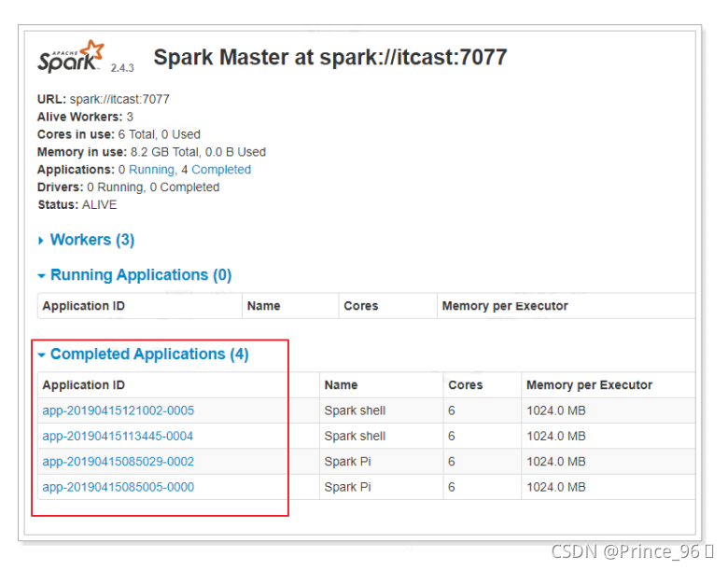Click the Spark shell name in row 0005
728x570 pixels.
(x=355, y=410)
